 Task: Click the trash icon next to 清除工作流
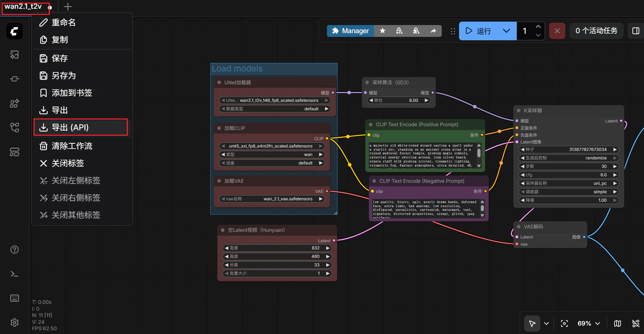(x=43, y=146)
